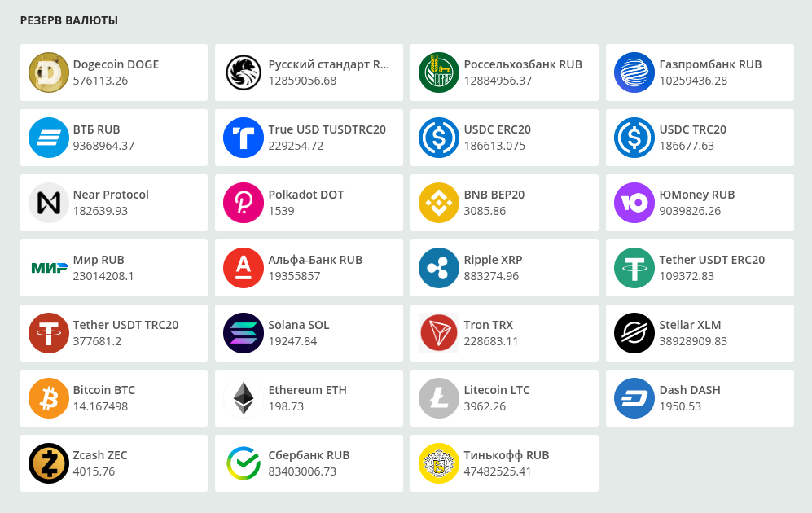Image resolution: width=812 pixels, height=513 pixels.
Task: Click the Solana SOL icon
Action: point(244,333)
